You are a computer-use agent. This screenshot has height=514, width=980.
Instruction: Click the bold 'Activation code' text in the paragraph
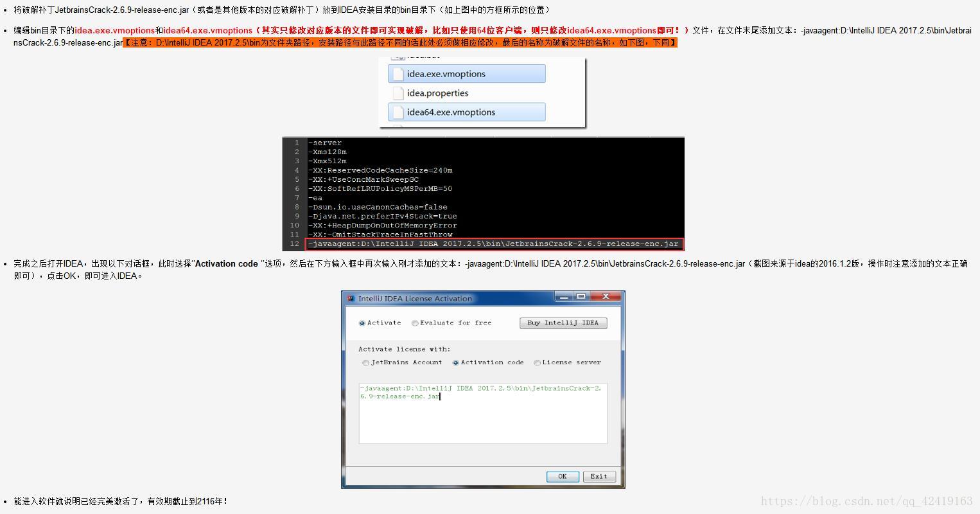coord(226,263)
